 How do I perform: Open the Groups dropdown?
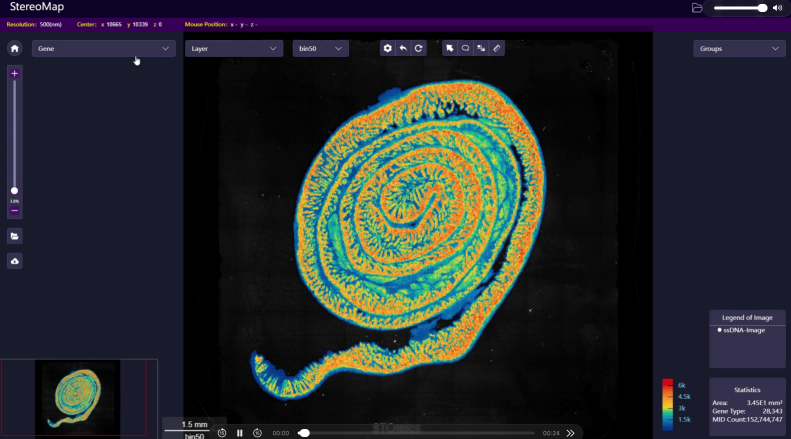(x=739, y=48)
